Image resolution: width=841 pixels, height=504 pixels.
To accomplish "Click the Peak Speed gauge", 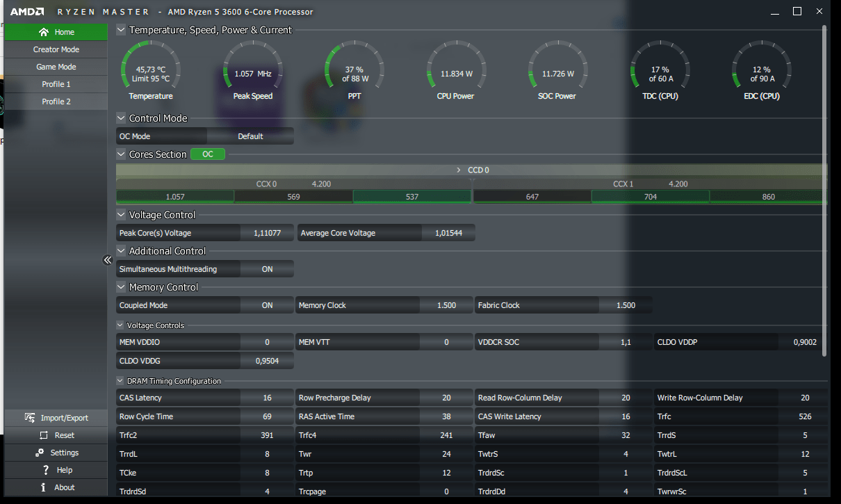I will pos(253,70).
